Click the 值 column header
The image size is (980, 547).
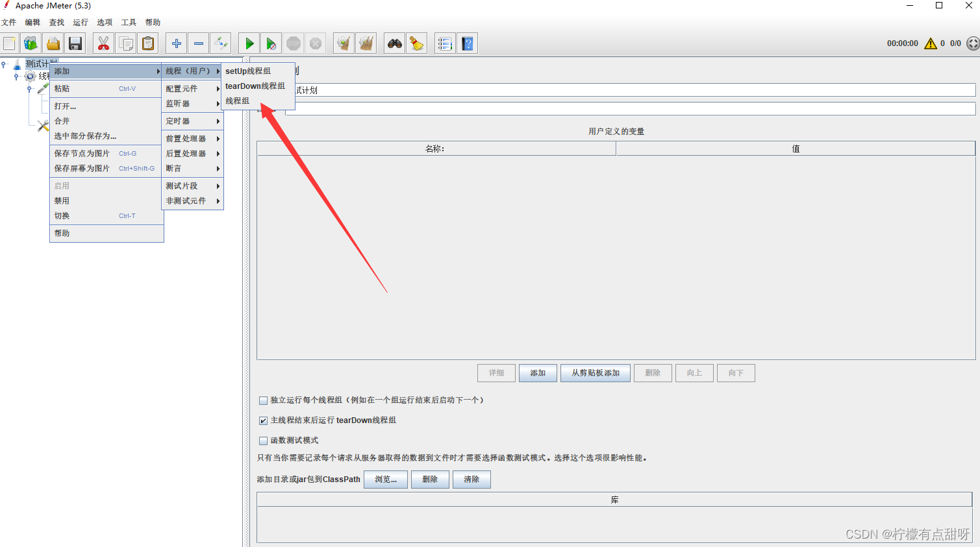[x=796, y=149]
